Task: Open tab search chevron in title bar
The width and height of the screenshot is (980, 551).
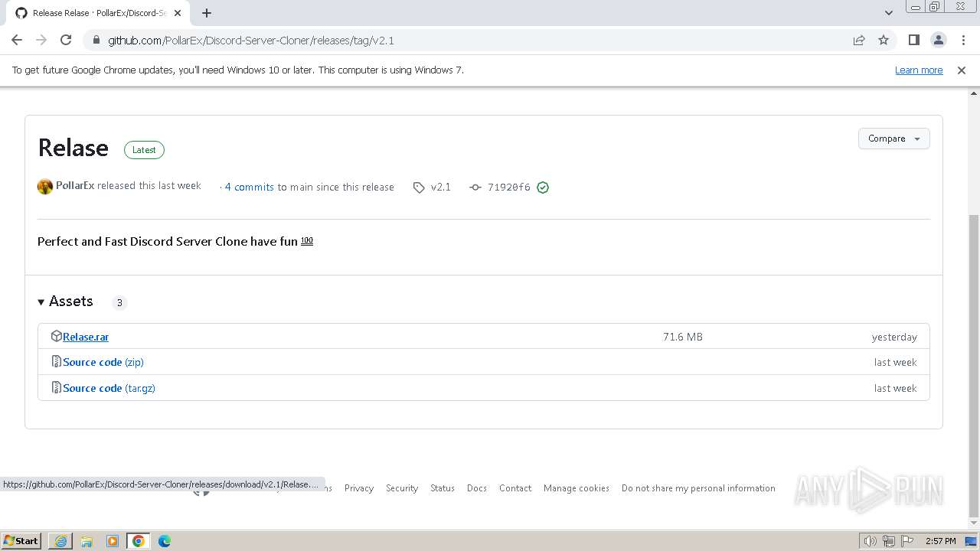Action: click(x=888, y=12)
